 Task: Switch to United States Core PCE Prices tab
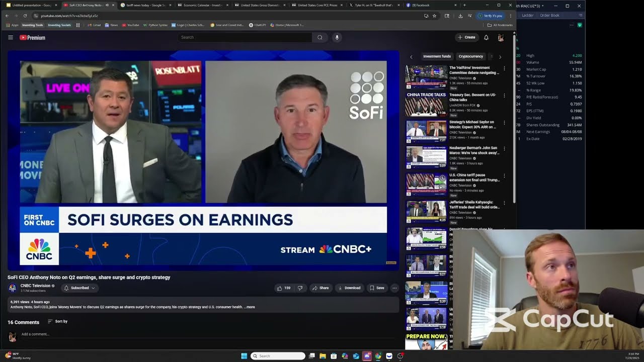[316, 5]
